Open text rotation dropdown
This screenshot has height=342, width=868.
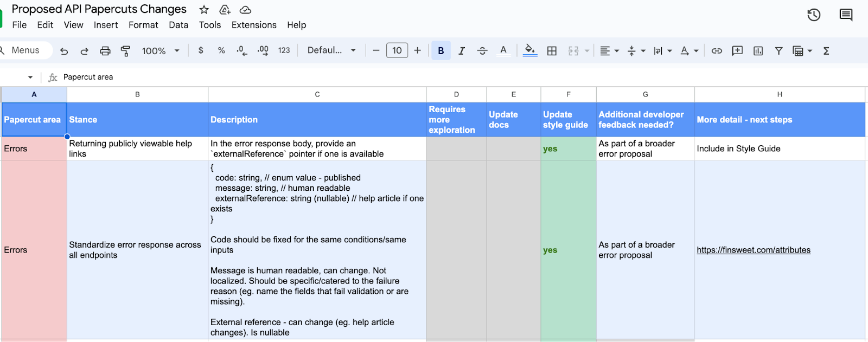tap(690, 51)
